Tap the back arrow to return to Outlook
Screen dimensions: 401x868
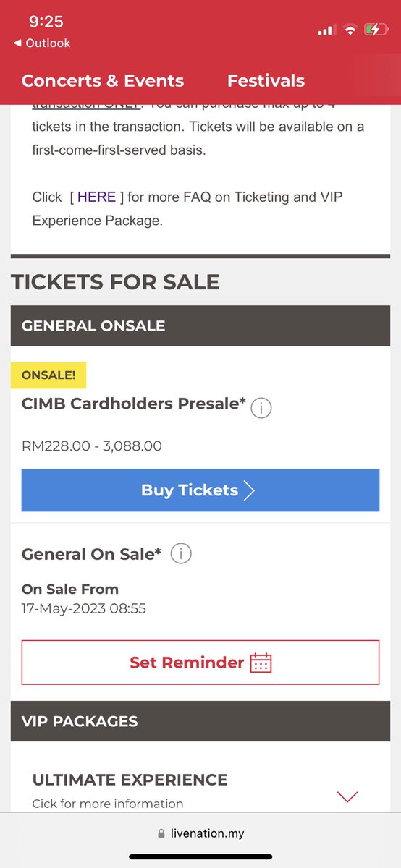click(x=17, y=43)
